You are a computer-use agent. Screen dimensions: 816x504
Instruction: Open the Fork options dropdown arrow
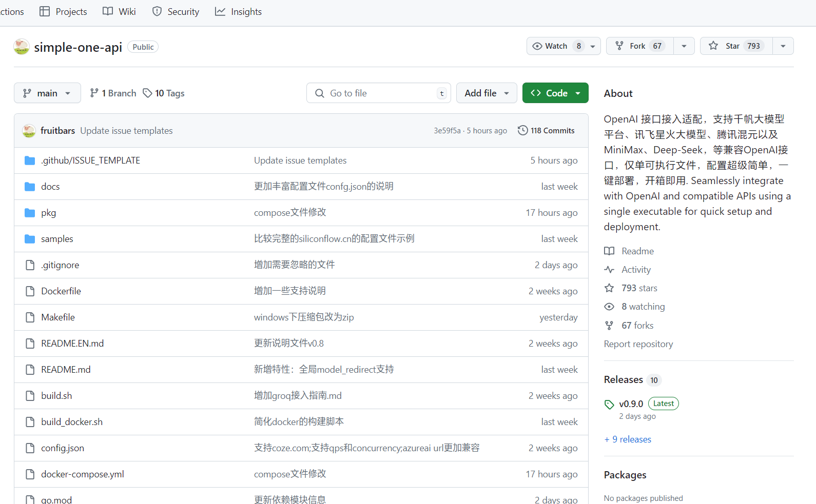[x=684, y=46]
